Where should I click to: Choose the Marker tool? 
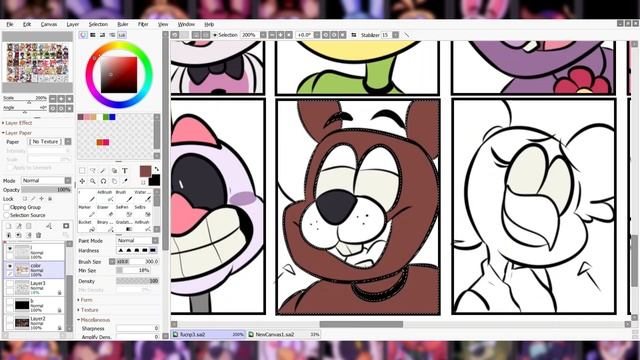[x=86, y=211]
